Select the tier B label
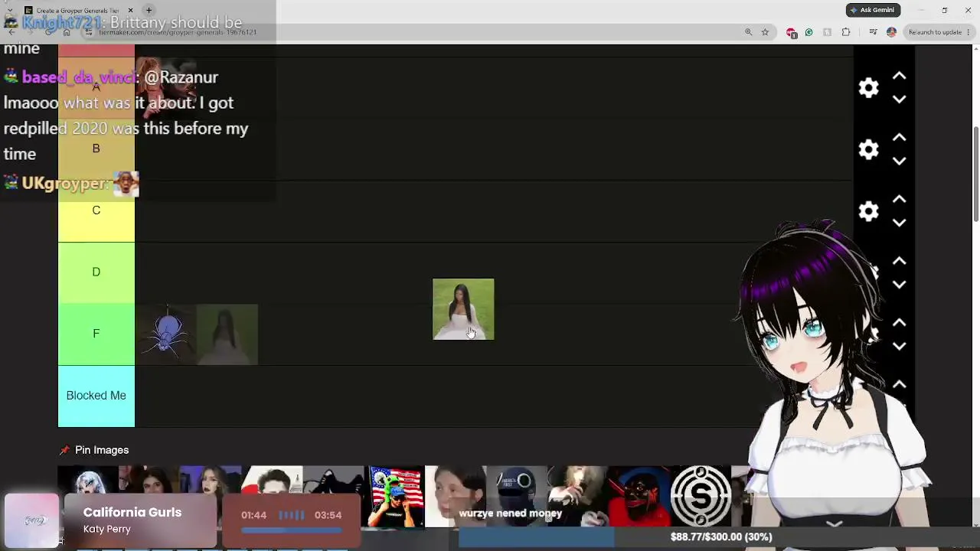Viewport: 980px width, 551px height. coord(96,149)
